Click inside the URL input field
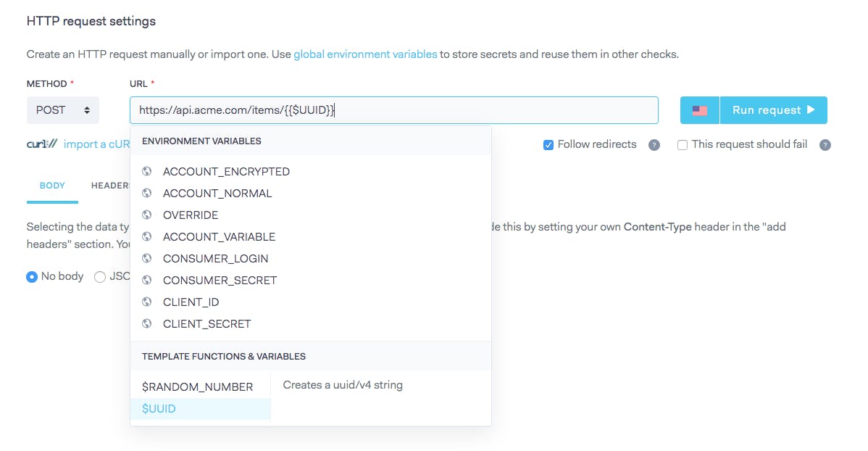Viewport: 868px width, 451px height. (x=493, y=110)
